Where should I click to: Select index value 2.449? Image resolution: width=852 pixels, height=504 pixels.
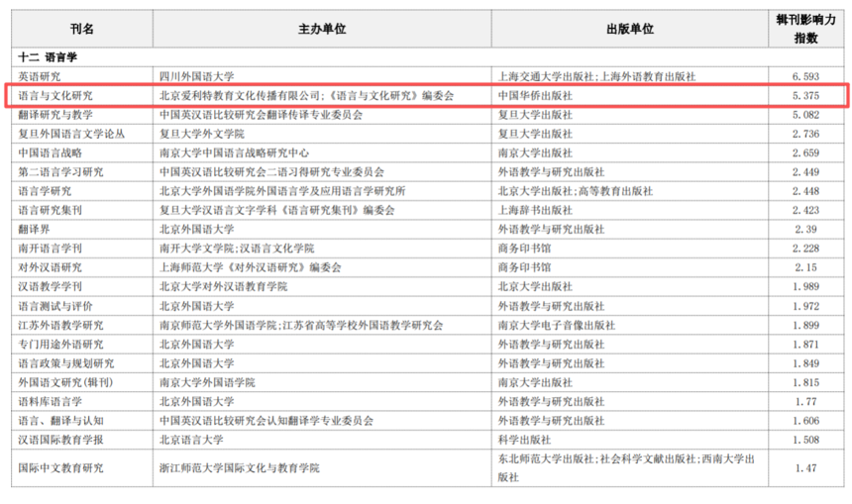pyautogui.click(x=805, y=171)
